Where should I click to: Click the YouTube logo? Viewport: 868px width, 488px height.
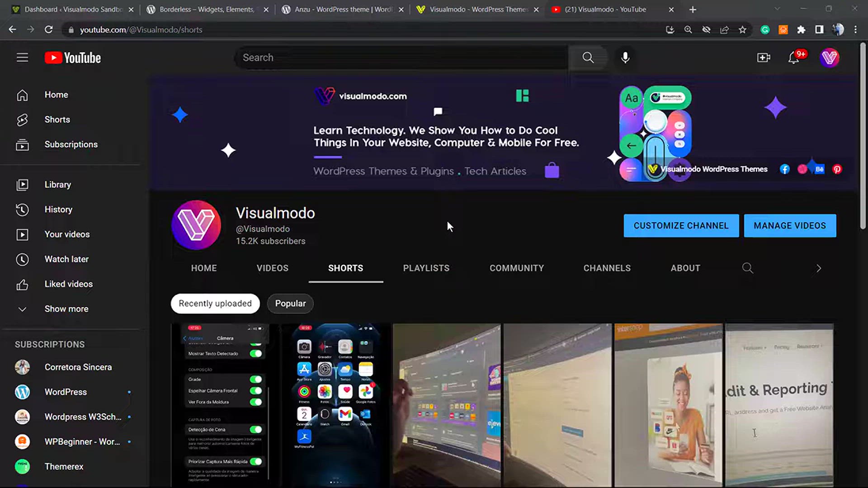pos(73,57)
